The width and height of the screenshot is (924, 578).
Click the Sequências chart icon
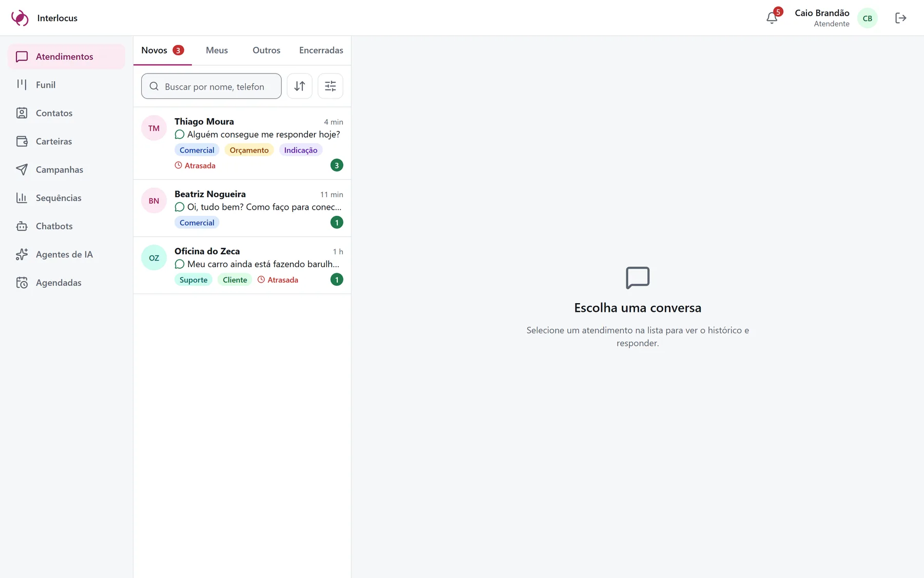coord(22,197)
